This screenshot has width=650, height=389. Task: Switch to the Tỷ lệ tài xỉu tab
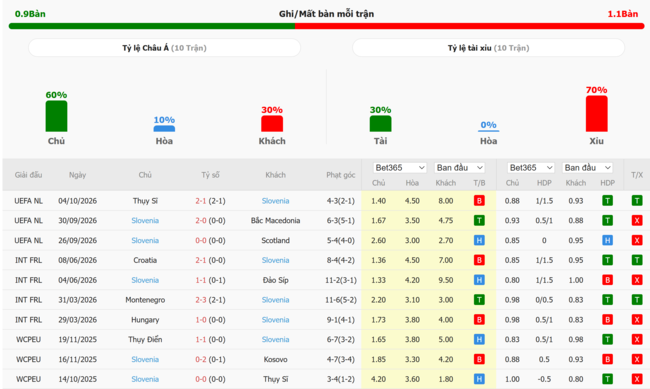488,48
